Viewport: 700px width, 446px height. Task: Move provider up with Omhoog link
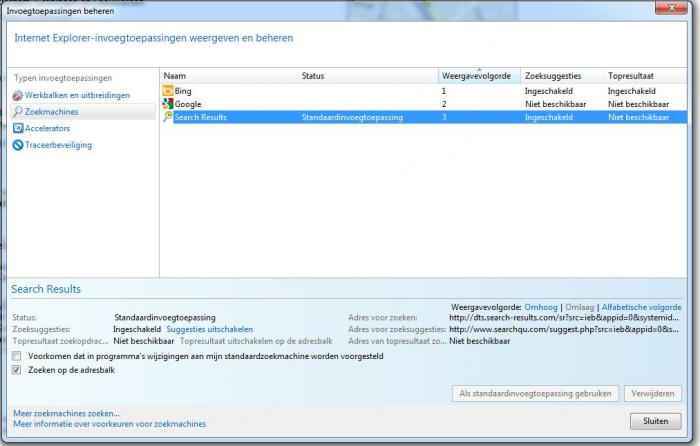541,307
